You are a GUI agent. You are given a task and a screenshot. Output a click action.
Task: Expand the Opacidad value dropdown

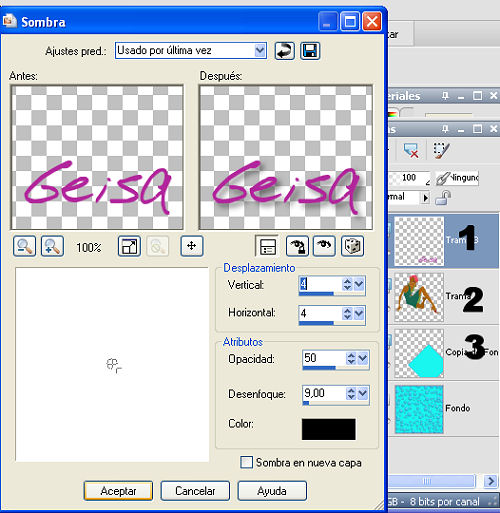point(363,358)
